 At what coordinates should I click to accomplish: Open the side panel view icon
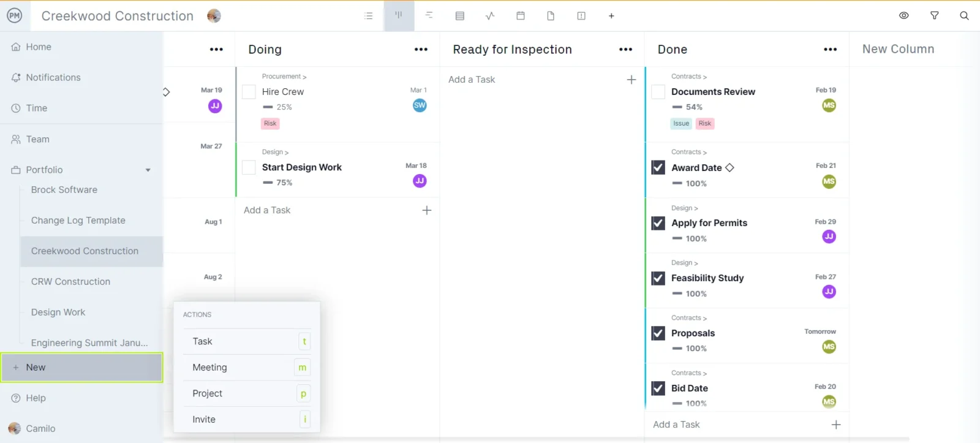tap(581, 16)
